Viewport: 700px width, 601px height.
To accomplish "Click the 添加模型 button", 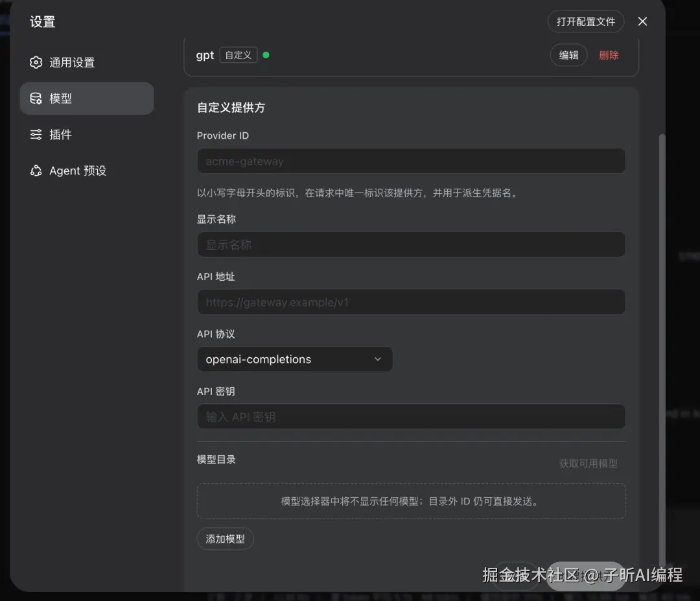I will (x=225, y=539).
